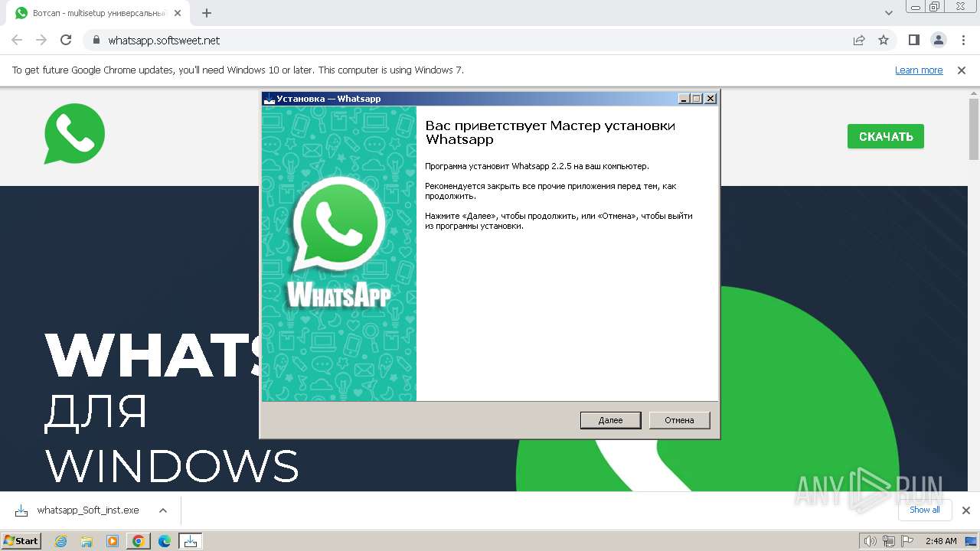Select the Вотсап - multisetup tab
This screenshot has width=980, height=551.
click(99, 13)
